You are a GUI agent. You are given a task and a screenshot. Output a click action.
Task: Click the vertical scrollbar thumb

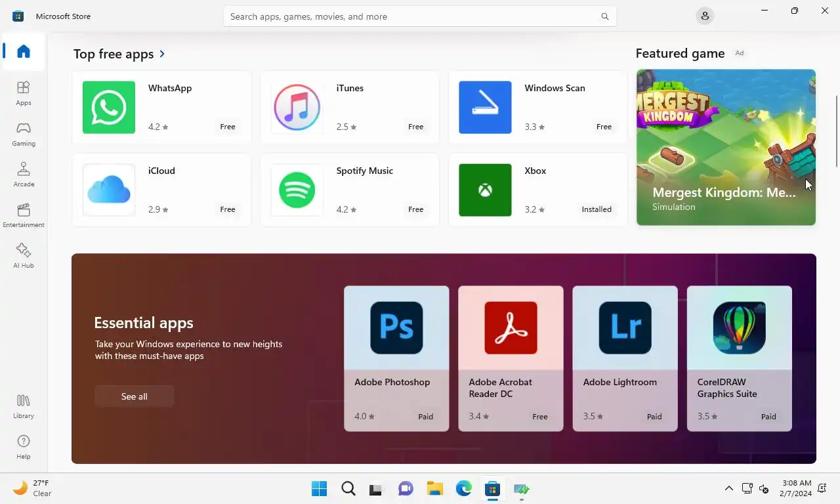click(837, 131)
